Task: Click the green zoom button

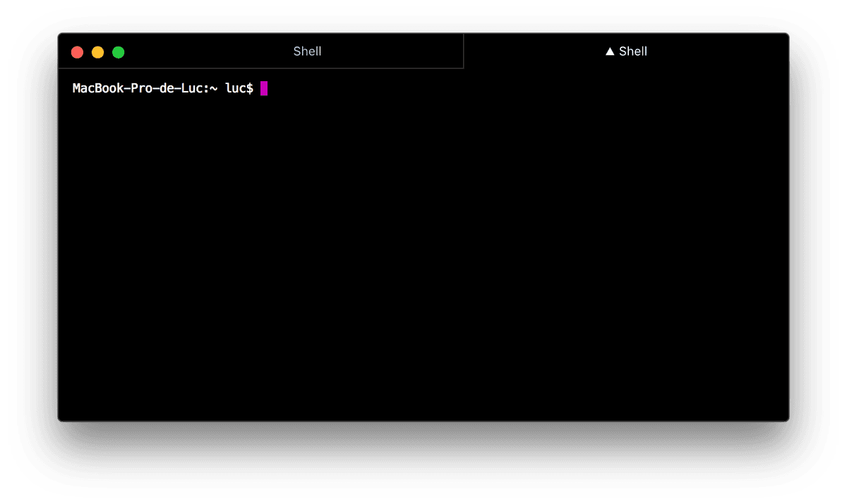Action: 118,52
